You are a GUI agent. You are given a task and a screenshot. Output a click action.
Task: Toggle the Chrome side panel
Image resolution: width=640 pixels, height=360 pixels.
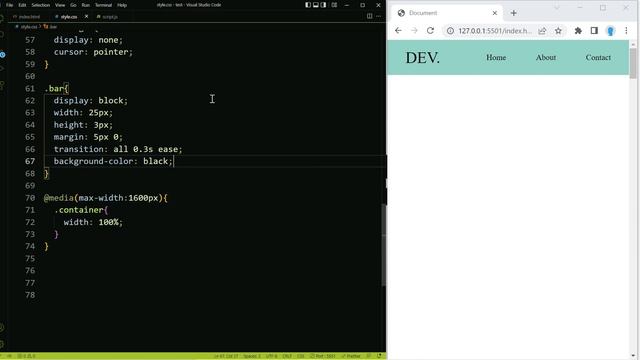[x=594, y=31]
